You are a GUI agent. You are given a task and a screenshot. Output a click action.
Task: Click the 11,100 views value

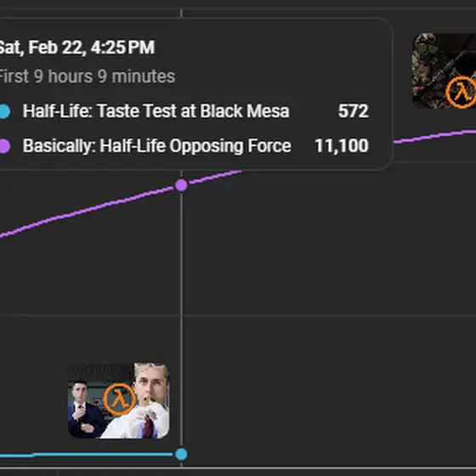[x=342, y=146]
